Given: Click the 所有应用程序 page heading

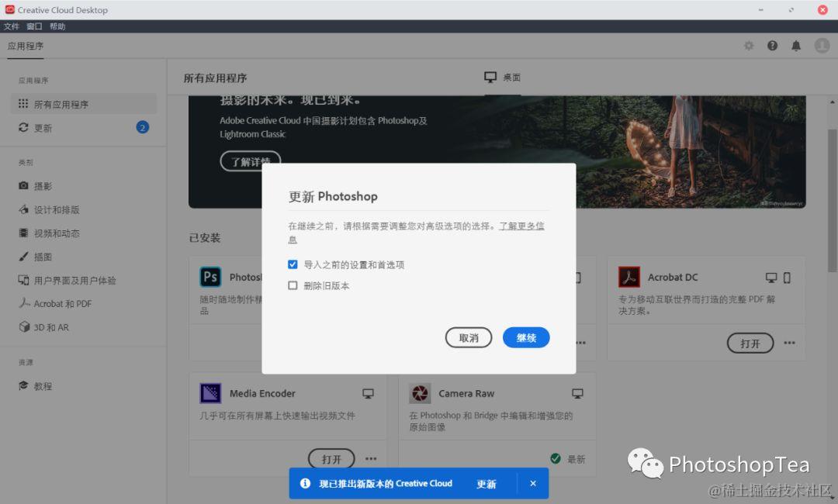Looking at the screenshot, I should coord(215,78).
